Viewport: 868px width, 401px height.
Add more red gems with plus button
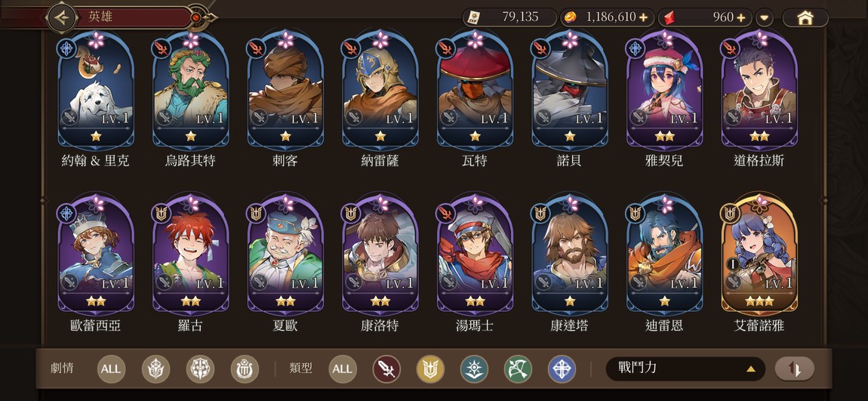click(x=740, y=17)
